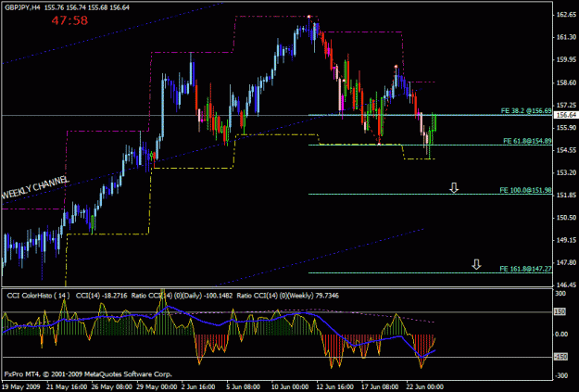Image resolution: width=579 pixels, height=392 pixels.
Task: Click the FE 100.0@151.98 Fibonacci label
Action: 525,190
